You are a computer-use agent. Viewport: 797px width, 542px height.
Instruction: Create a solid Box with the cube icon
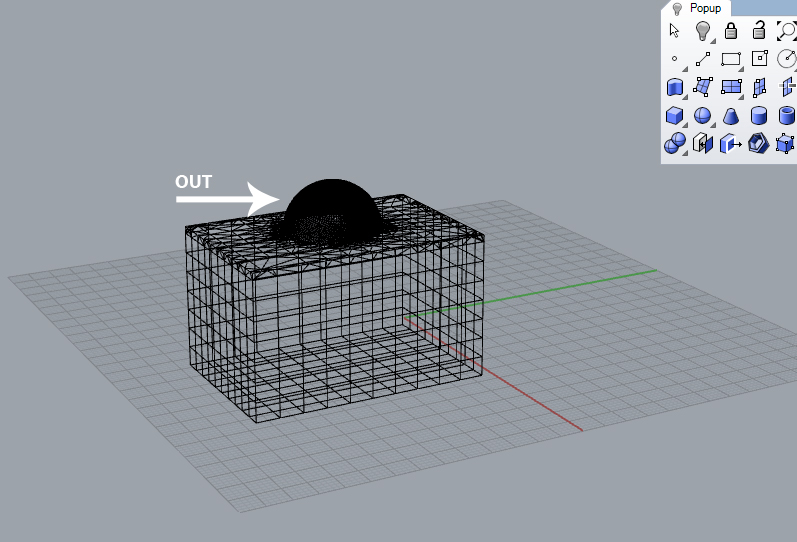click(674, 116)
